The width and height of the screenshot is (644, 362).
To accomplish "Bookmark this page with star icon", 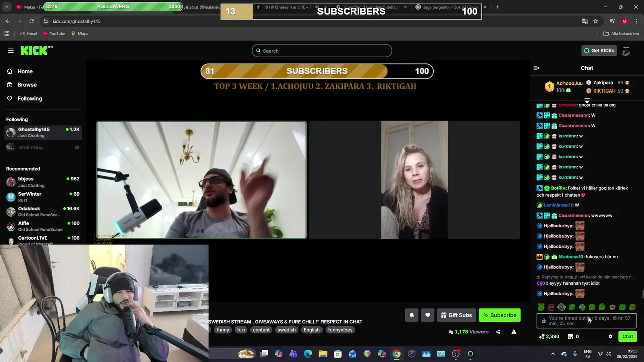I will pyautogui.click(x=596, y=21).
